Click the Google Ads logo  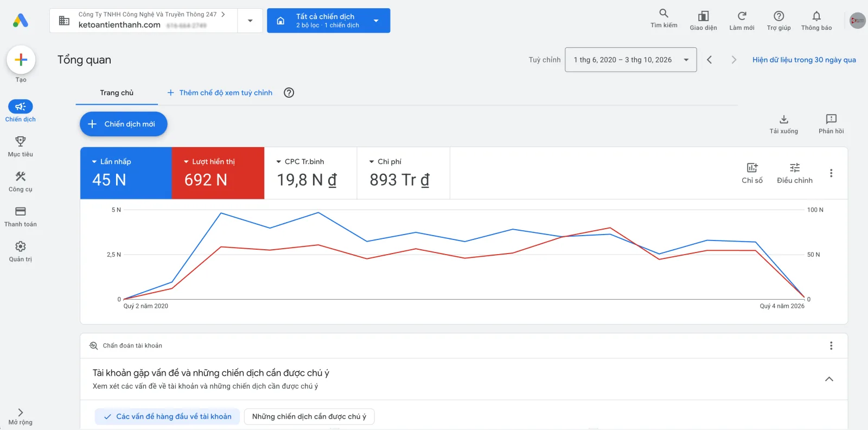21,21
